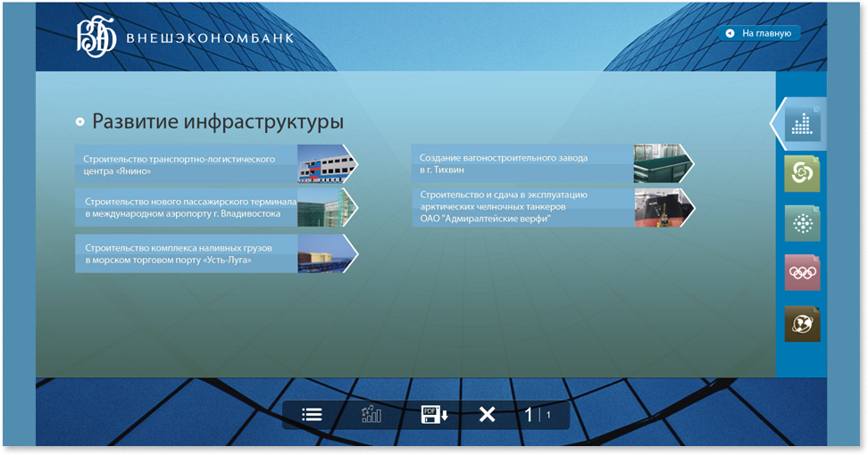Open the Усть-Луга liquid cargo complex project
This screenshot has height=455, width=868.
click(x=216, y=253)
